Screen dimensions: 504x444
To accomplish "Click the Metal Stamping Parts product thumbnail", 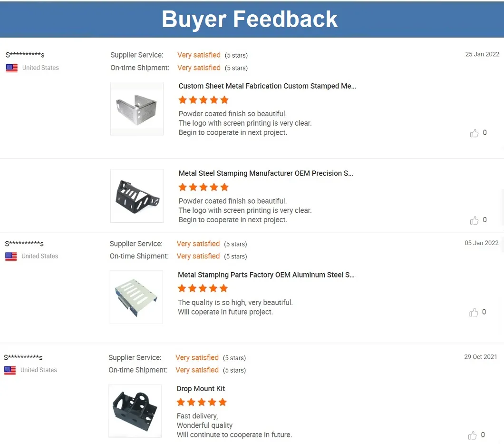I will pos(136,297).
